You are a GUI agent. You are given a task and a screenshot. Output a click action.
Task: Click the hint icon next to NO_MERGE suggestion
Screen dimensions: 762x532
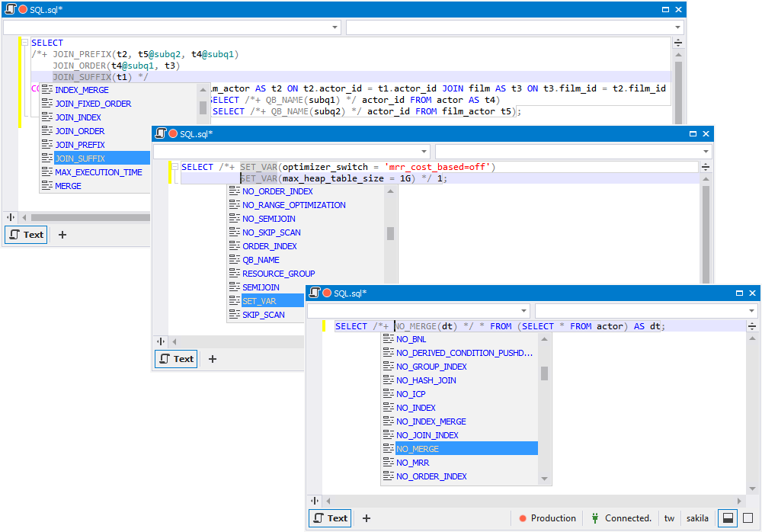[388, 449]
